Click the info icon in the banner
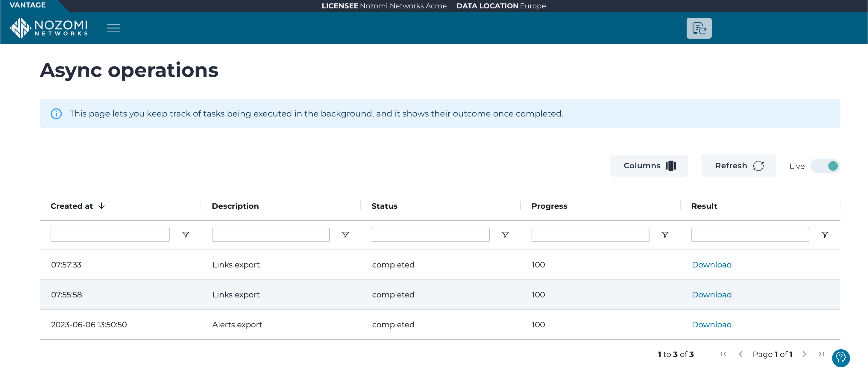Viewport: 868px width, 375px height. click(56, 114)
